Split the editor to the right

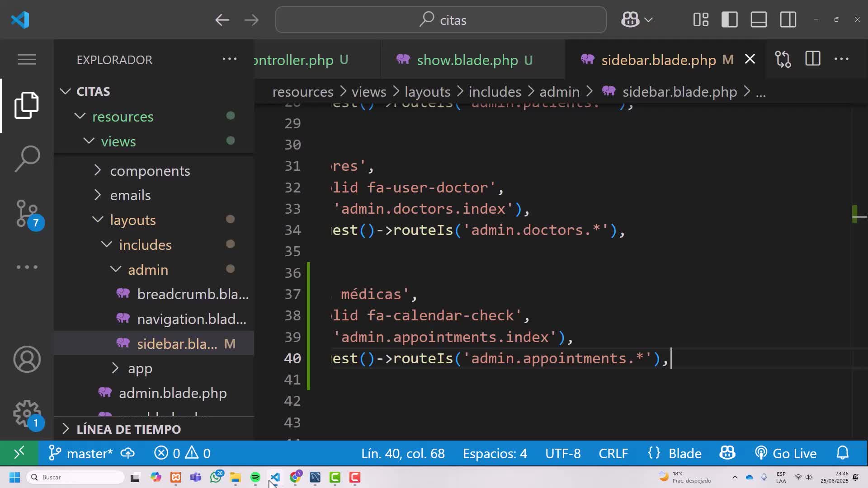(812, 59)
